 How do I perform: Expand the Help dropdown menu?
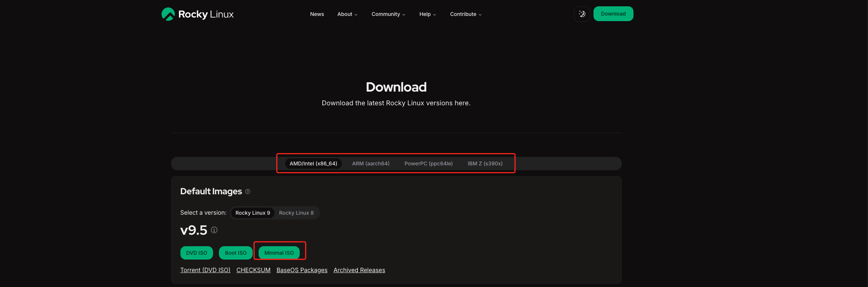428,14
